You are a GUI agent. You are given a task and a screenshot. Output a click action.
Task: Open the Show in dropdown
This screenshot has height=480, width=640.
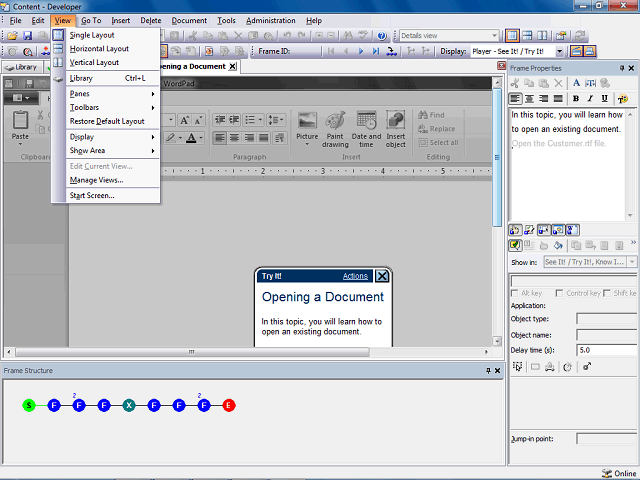tap(632, 262)
